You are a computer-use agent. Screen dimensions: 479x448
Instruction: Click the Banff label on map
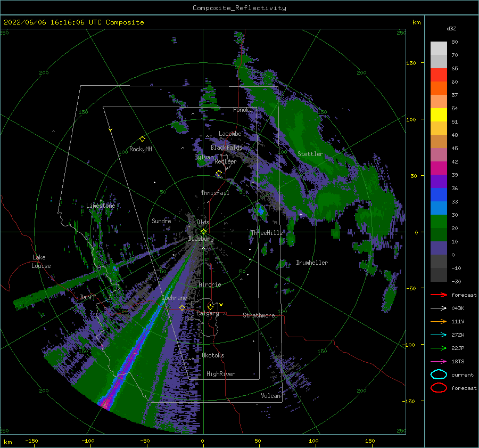coord(88,297)
